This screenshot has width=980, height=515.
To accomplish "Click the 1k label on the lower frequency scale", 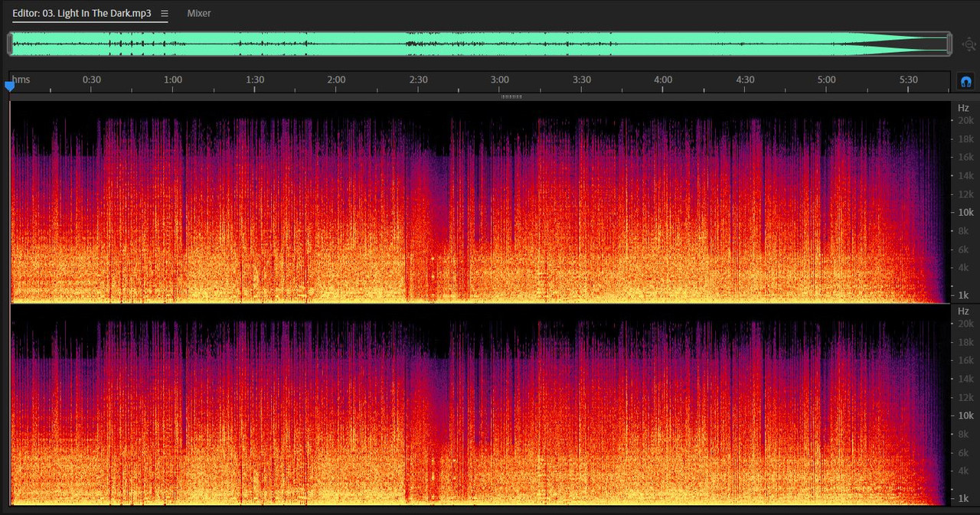I will pyautogui.click(x=964, y=499).
